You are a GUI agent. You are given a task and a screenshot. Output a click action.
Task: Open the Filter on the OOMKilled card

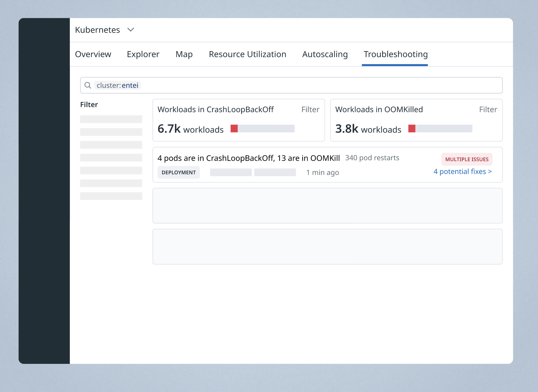[488, 109]
